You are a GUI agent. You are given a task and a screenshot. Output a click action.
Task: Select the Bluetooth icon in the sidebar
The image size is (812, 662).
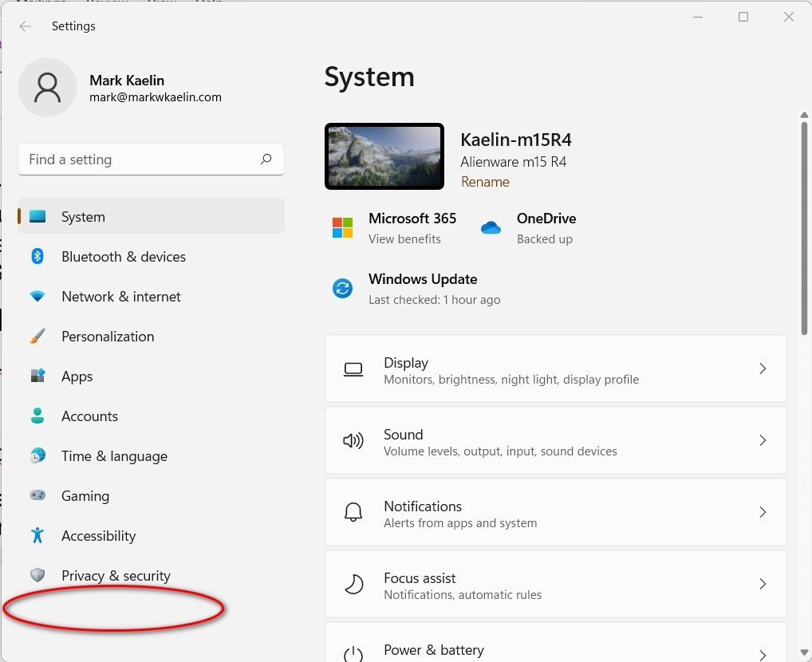(x=37, y=256)
